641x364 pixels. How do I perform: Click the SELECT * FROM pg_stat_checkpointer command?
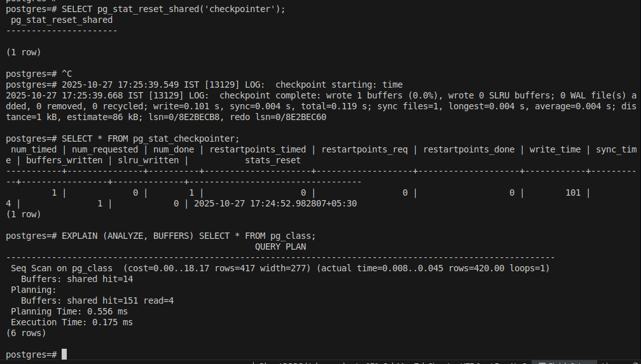150,138
